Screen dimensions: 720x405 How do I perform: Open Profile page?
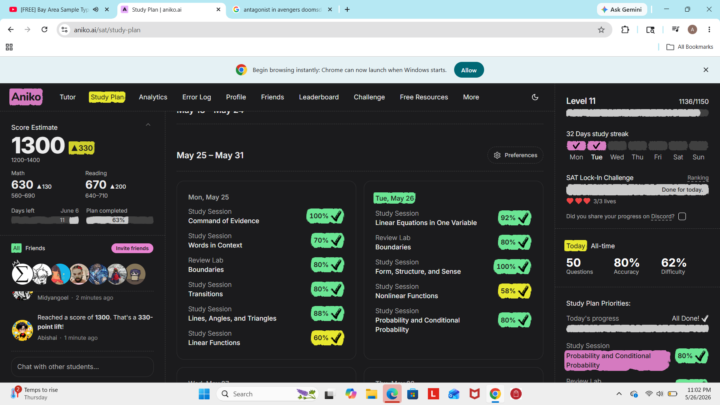pos(236,97)
